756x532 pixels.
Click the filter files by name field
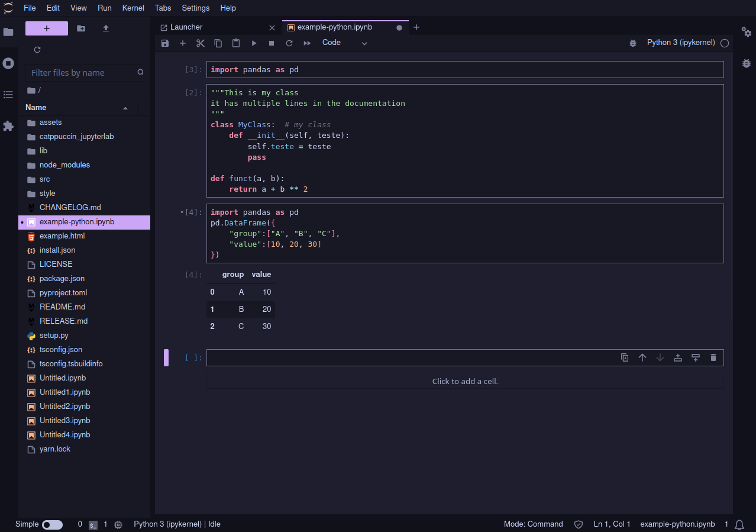pyautogui.click(x=83, y=72)
